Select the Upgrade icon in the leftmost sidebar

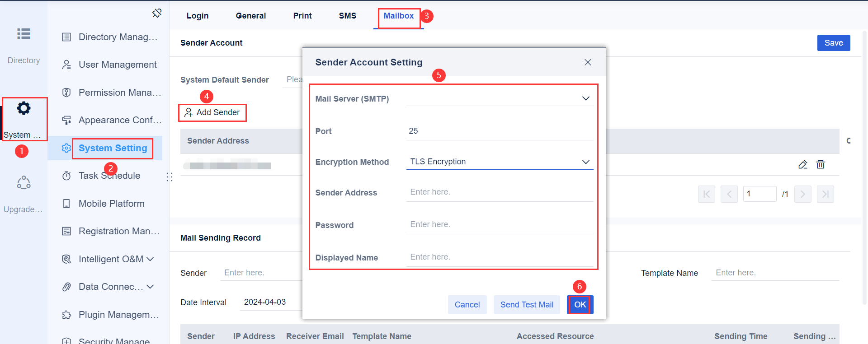pyautogui.click(x=23, y=182)
